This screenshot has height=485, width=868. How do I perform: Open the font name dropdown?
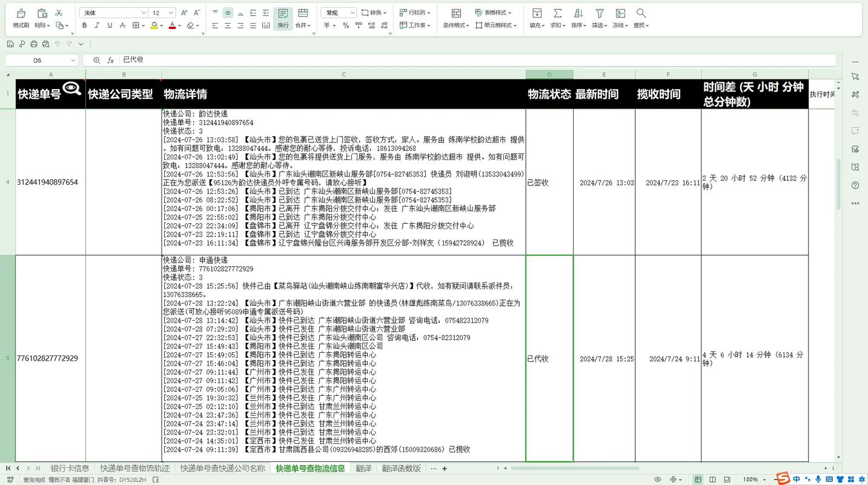[x=143, y=12]
